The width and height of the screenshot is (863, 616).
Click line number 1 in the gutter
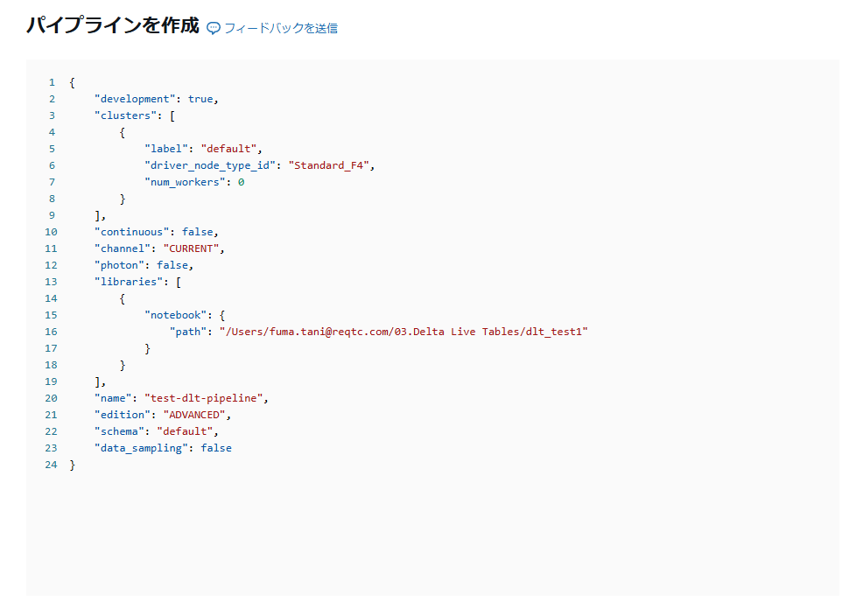52,82
